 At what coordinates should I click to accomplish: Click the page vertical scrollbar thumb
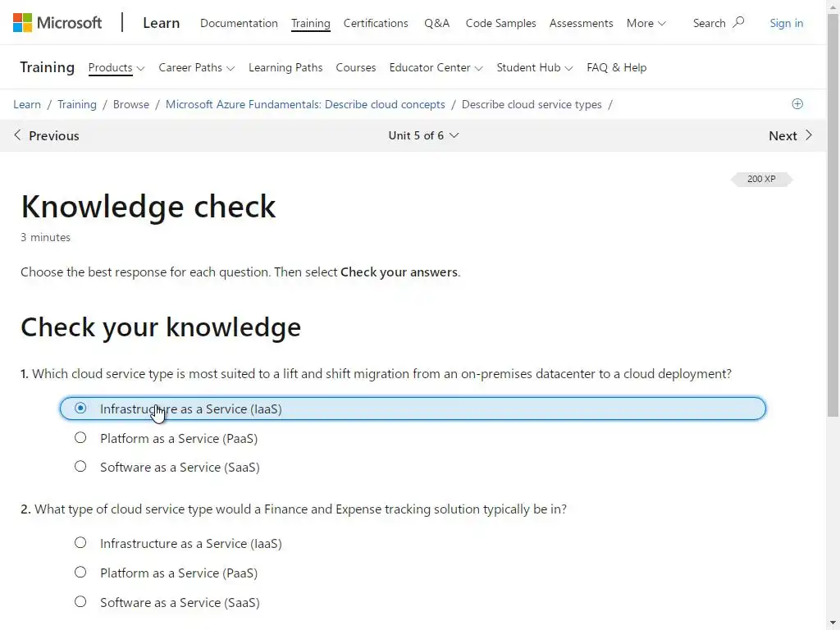tap(833, 216)
